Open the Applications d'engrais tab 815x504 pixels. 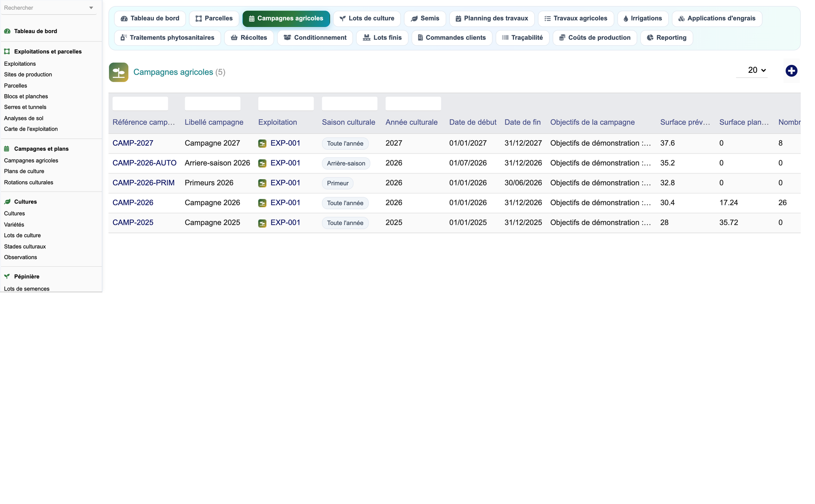click(x=717, y=18)
